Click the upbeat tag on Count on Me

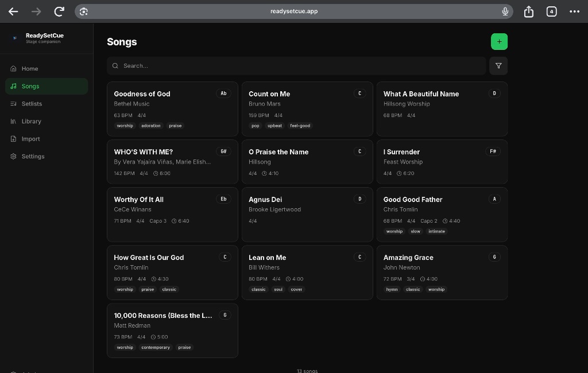coord(274,126)
